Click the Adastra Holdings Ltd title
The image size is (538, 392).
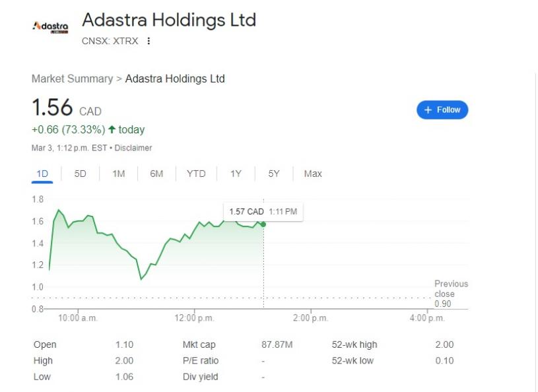pyautogui.click(x=168, y=20)
